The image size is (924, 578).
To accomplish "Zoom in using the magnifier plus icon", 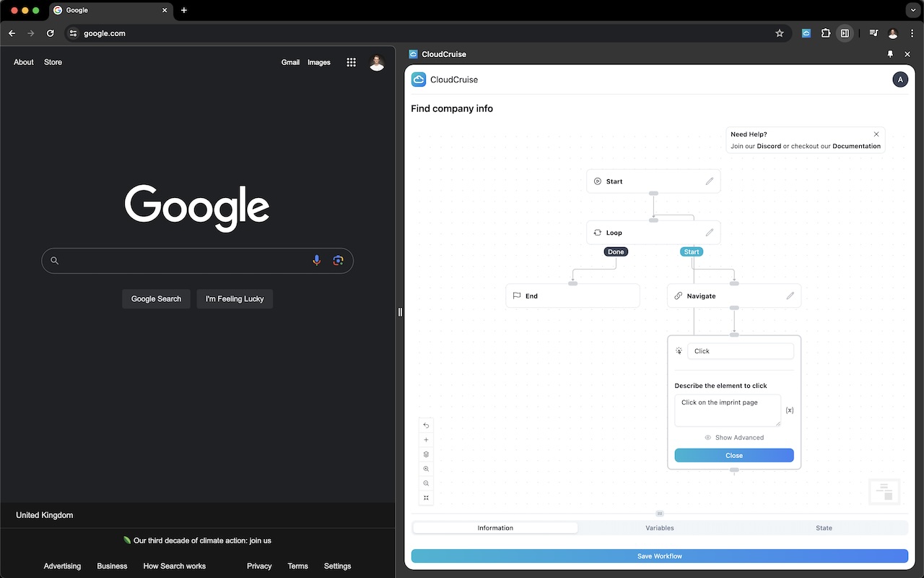I will point(426,468).
